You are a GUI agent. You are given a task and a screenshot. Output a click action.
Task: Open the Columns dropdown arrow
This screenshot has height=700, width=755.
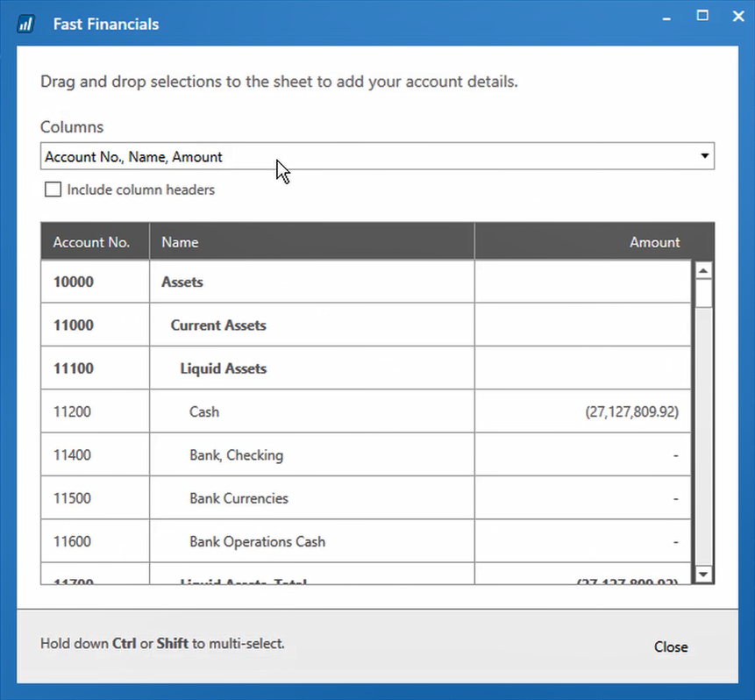tap(704, 156)
